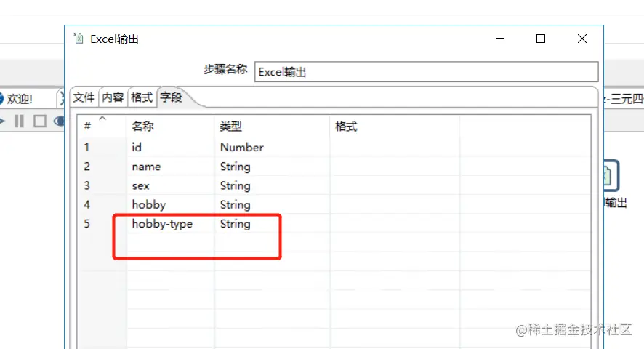Click the Excel输出 step icon on the canvas

click(611, 176)
